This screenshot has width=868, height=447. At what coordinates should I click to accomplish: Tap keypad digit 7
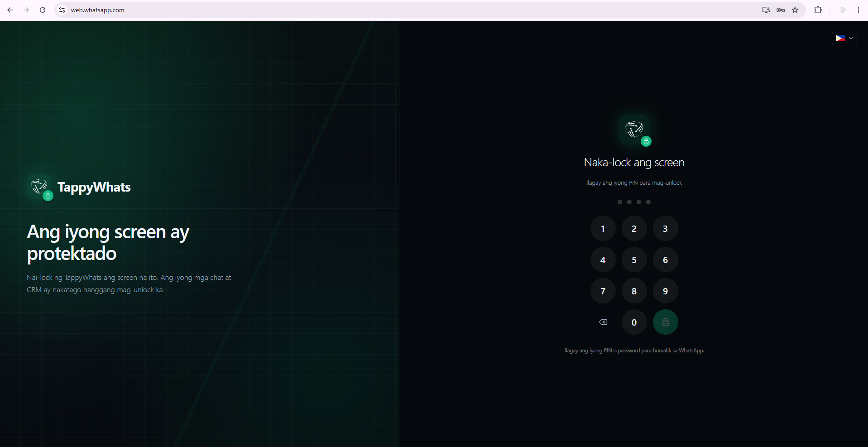coord(603,291)
